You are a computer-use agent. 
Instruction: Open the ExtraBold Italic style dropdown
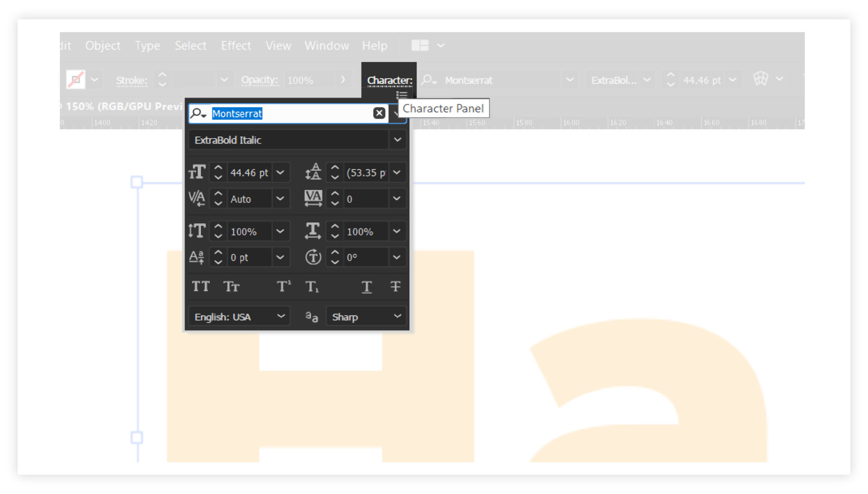coord(398,140)
